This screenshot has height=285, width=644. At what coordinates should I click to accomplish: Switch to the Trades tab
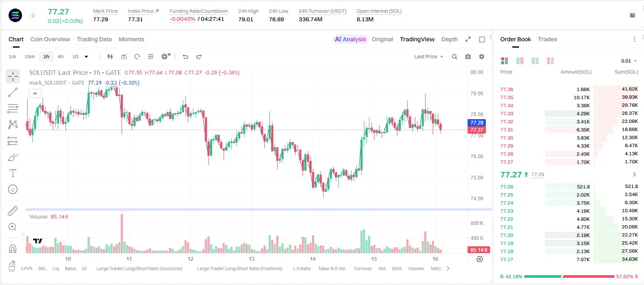click(548, 39)
